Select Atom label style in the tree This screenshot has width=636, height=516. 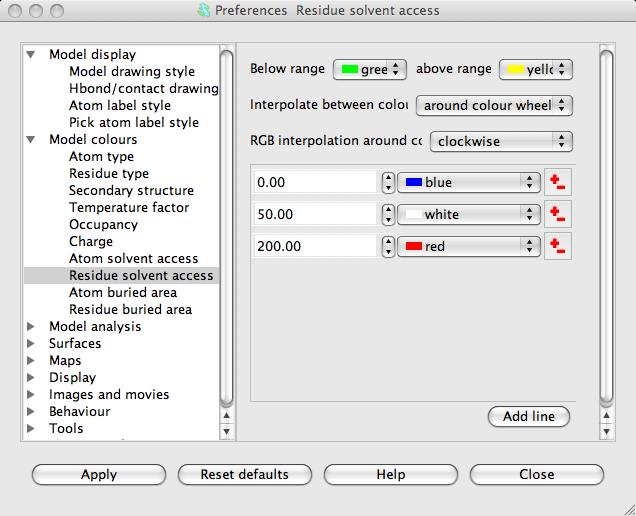pyautogui.click(x=120, y=105)
